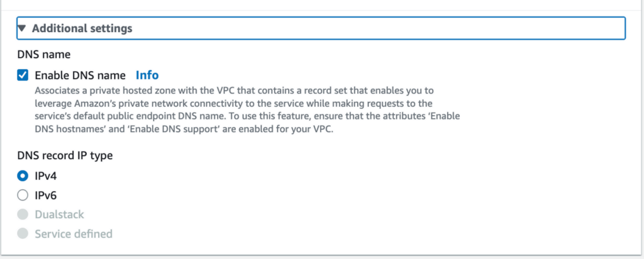This screenshot has width=644, height=259.
Task: Click the IPv6 label text
Action: tap(46, 196)
